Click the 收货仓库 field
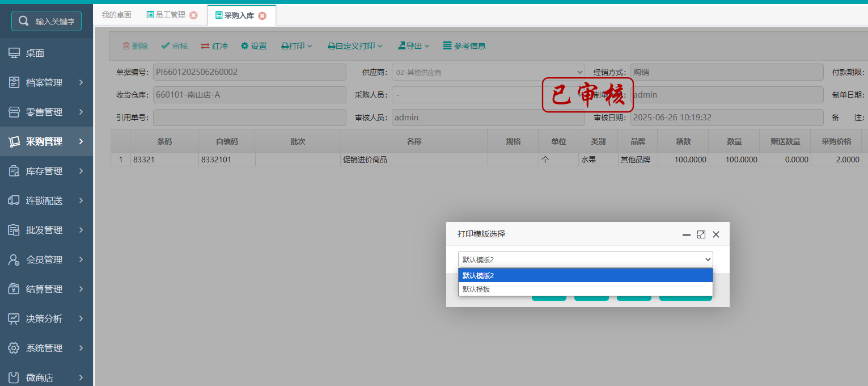 (249, 95)
